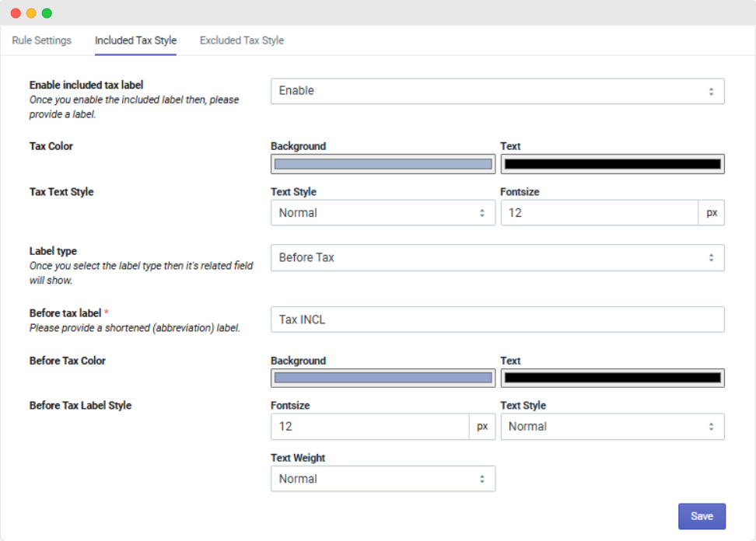Click the Save button
756x541 pixels.
pyautogui.click(x=702, y=516)
